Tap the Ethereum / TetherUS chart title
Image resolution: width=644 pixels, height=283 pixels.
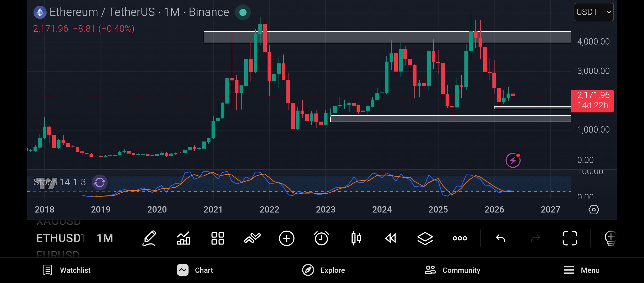[139, 12]
